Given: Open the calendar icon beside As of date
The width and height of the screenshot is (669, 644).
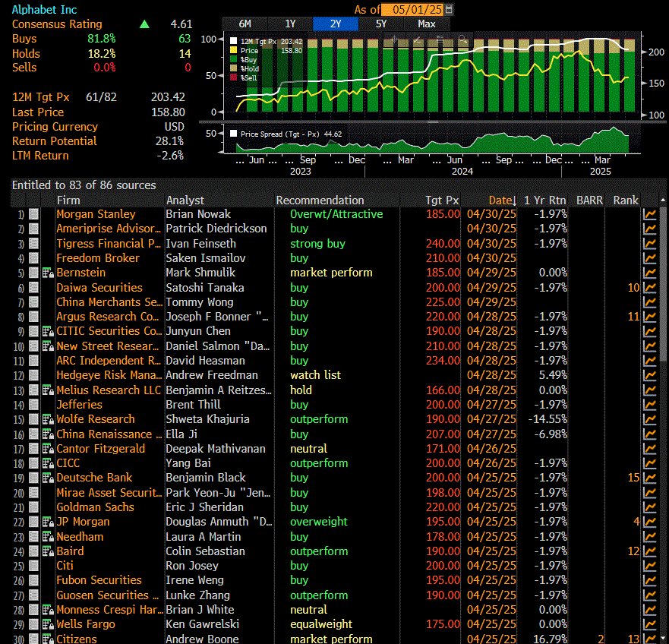Looking at the screenshot, I should click(x=449, y=10).
